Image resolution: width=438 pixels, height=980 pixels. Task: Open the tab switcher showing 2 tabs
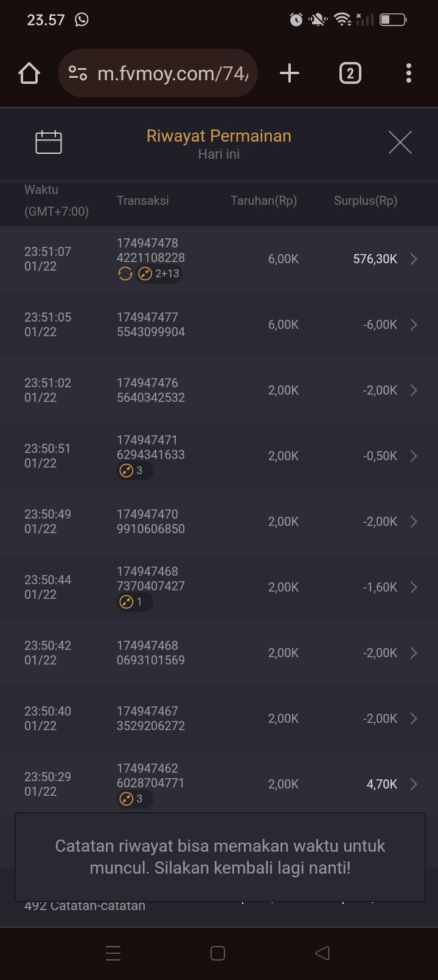tap(350, 74)
